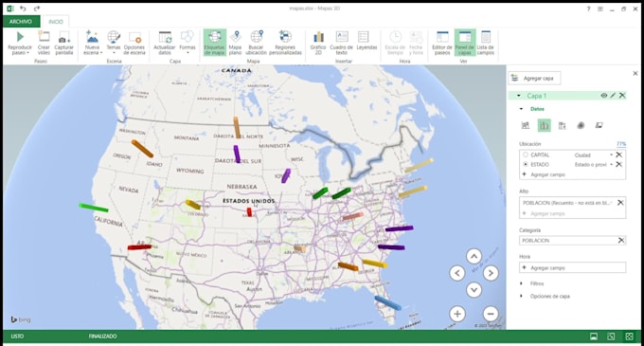Remove the ESTADO location field
Screen dimensions: 644x346
click(x=619, y=164)
